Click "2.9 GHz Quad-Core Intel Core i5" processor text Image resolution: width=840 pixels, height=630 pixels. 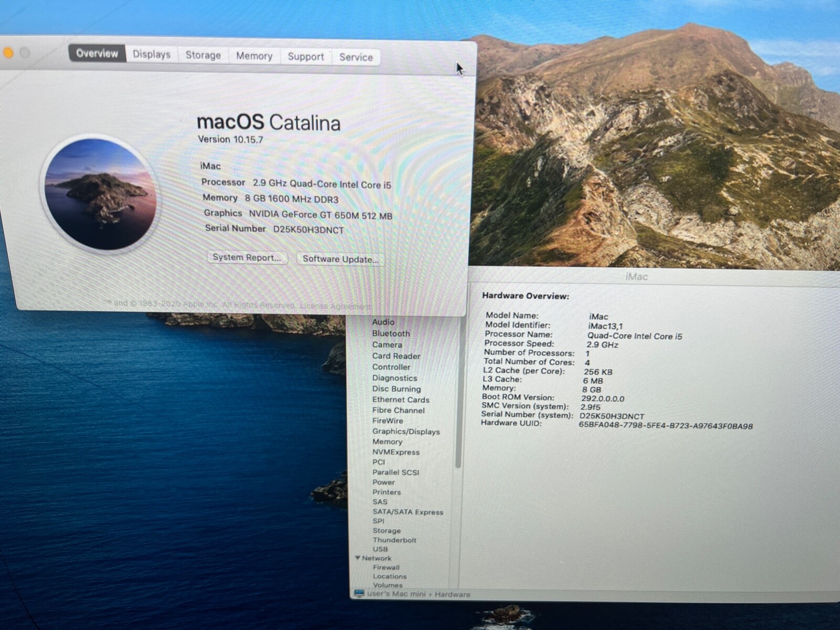coord(322,184)
